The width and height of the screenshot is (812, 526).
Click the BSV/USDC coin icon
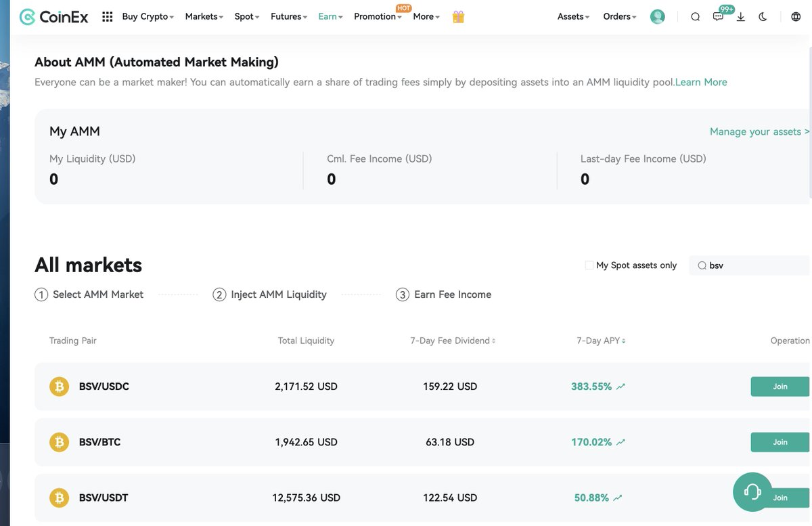tap(60, 387)
